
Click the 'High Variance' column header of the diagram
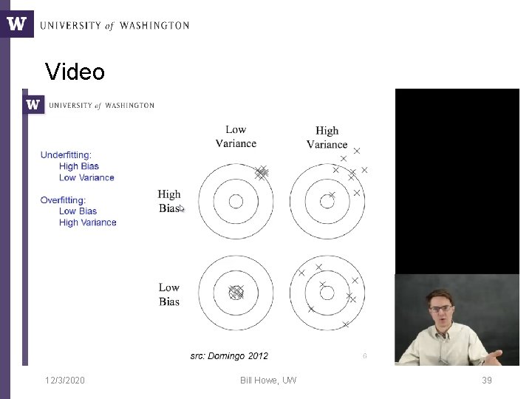pos(327,137)
